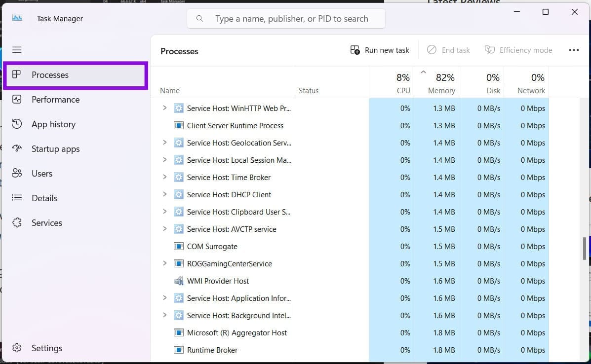This screenshot has width=591, height=364.
Task: Click WMI Provider Host icon
Action: tap(179, 281)
